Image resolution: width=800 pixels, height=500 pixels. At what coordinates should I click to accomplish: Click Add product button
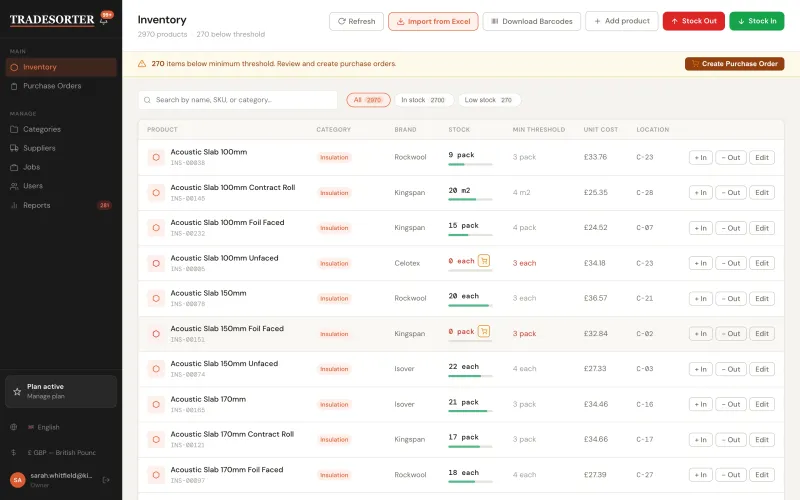pos(621,21)
